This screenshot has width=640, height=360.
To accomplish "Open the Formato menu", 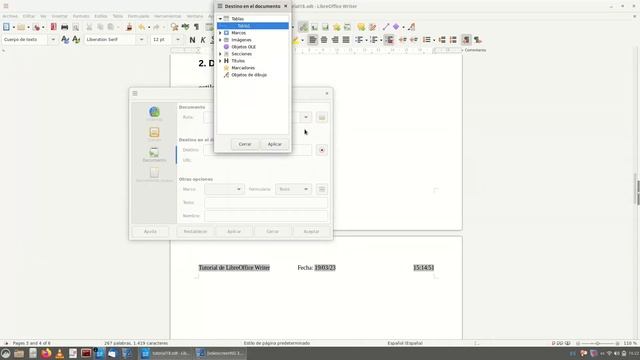I will [81, 16].
